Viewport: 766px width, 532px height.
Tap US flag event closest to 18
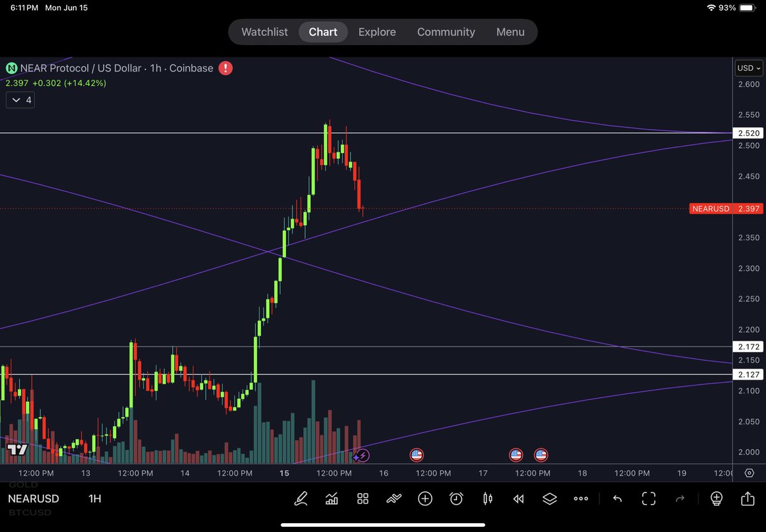coord(541,455)
